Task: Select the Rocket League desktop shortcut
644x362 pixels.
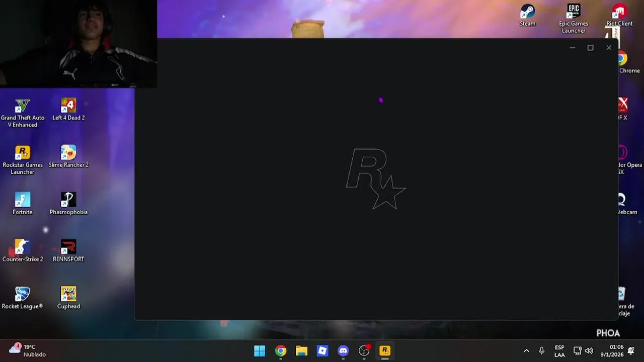Action: click(23, 298)
